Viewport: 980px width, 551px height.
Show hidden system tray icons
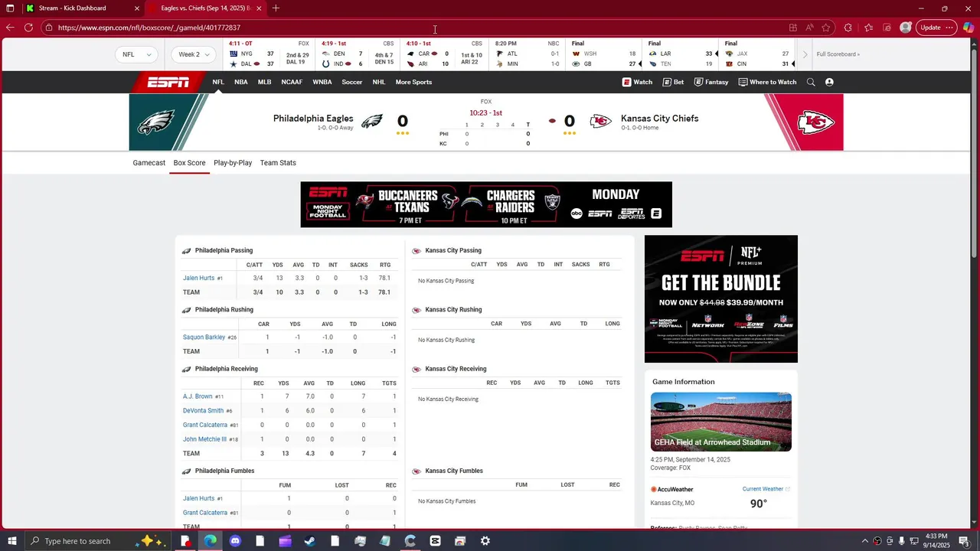coord(865,541)
